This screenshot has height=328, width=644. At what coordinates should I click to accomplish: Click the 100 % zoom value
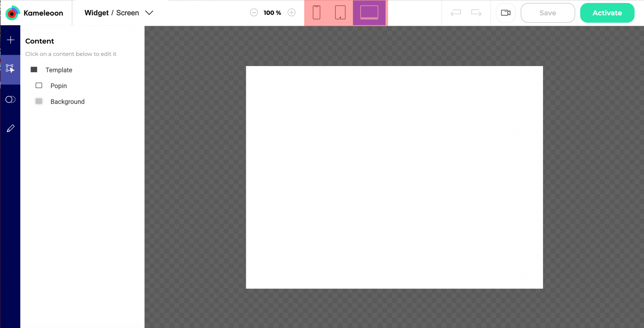[x=272, y=13]
